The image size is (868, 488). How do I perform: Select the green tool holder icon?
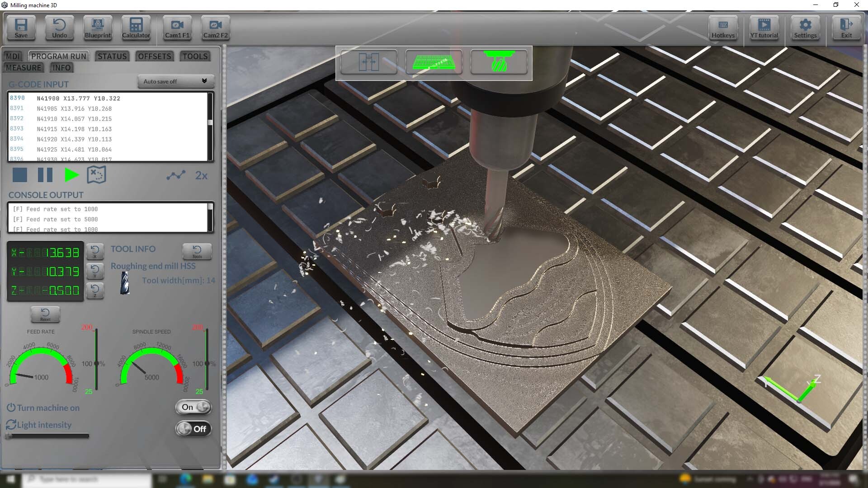pos(499,62)
